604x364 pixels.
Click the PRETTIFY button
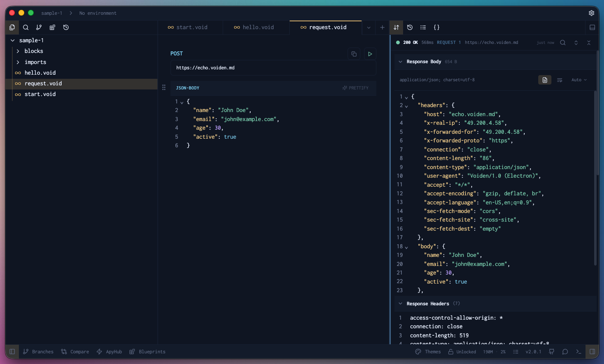tap(355, 88)
